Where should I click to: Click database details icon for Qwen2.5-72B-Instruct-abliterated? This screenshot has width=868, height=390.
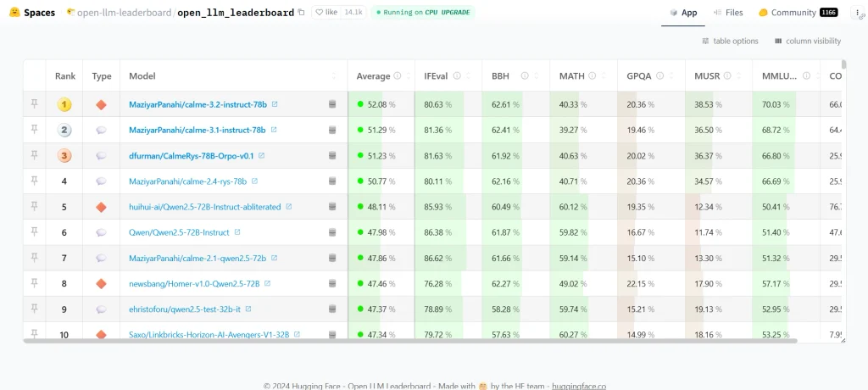[x=332, y=207]
